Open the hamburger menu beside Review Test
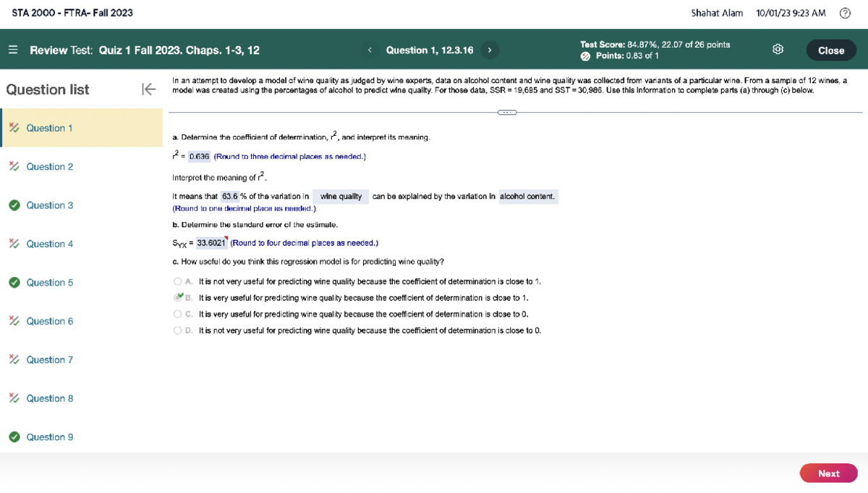The width and height of the screenshot is (868, 493). [x=13, y=51]
